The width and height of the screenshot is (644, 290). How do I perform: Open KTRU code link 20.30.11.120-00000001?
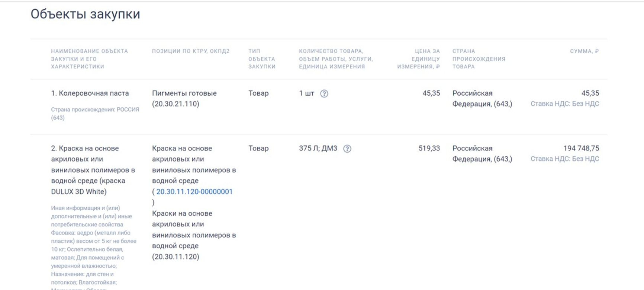coord(194,192)
